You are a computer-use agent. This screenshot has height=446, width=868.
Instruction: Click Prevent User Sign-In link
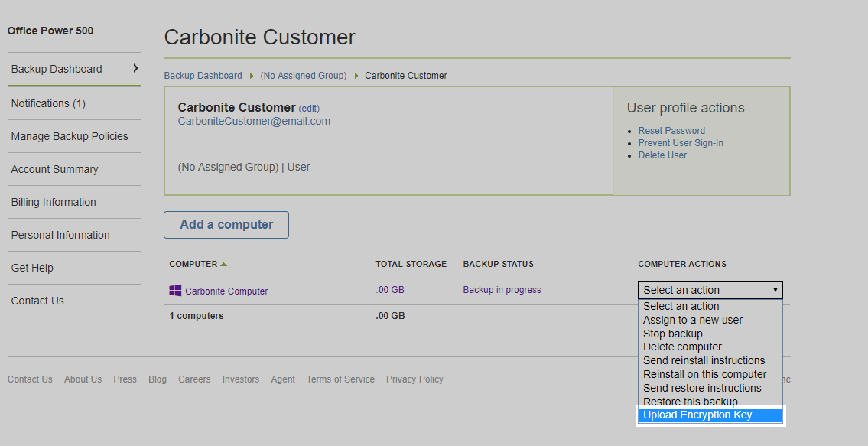[681, 143]
